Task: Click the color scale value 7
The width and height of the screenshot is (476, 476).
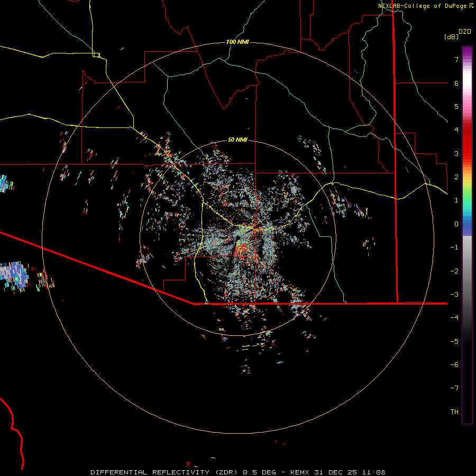Action: pos(456,59)
